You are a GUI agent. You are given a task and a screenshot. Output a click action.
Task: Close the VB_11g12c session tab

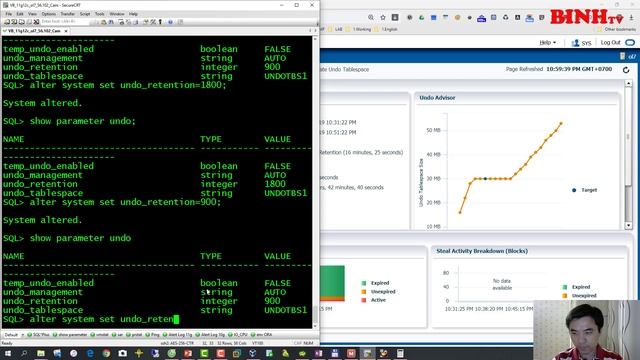[x=66, y=31]
